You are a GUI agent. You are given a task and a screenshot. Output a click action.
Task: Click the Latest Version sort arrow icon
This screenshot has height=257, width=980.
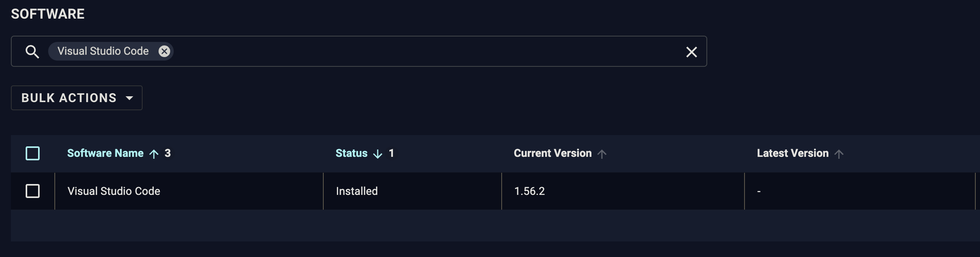(x=839, y=154)
